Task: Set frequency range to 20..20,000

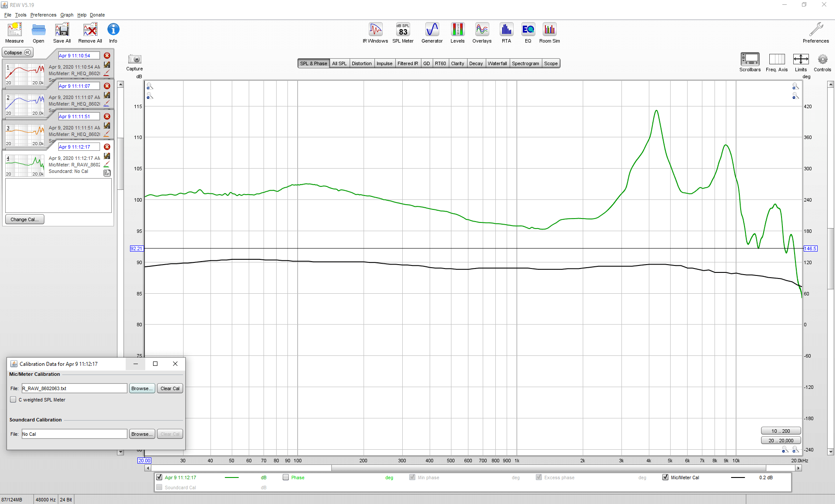Action: [781, 441]
